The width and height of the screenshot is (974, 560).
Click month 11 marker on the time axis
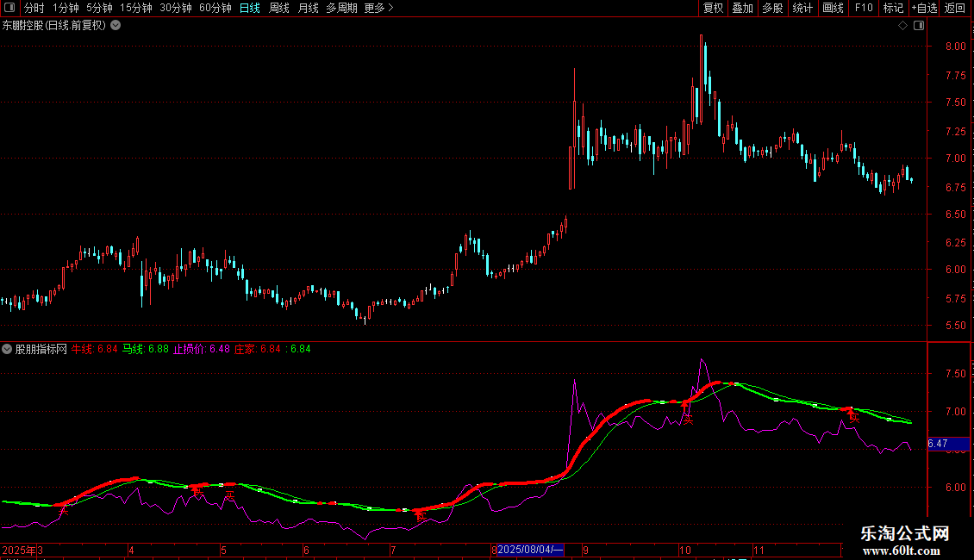click(759, 550)
